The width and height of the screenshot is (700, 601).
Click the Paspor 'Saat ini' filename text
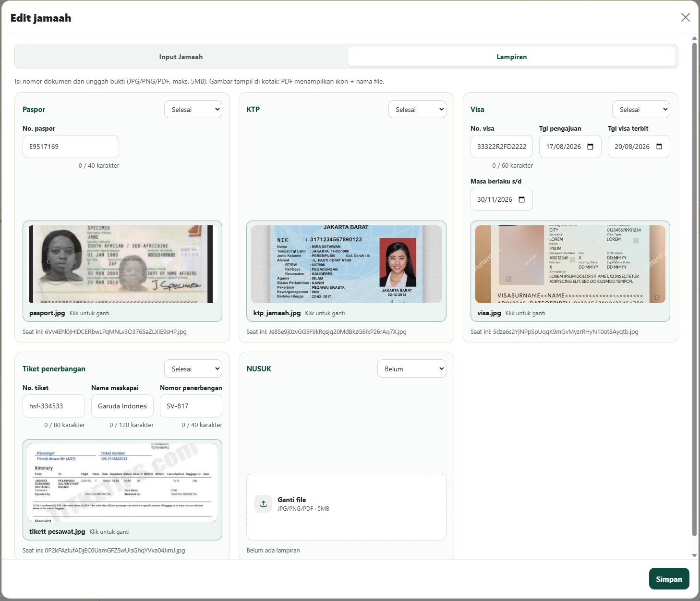coord(105,332)
